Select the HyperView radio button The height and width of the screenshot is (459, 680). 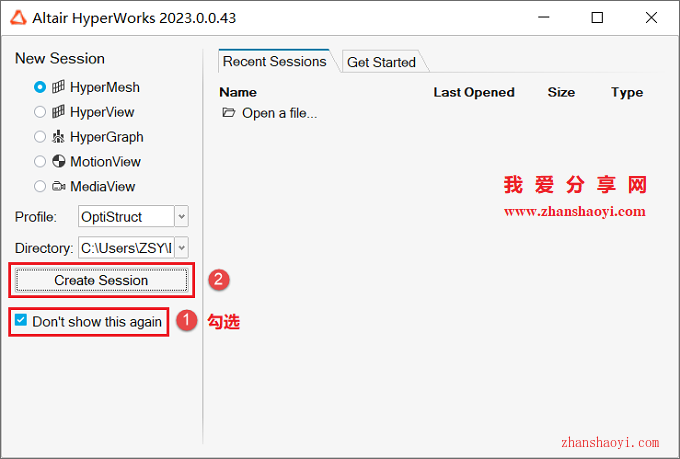pos(39,112)
